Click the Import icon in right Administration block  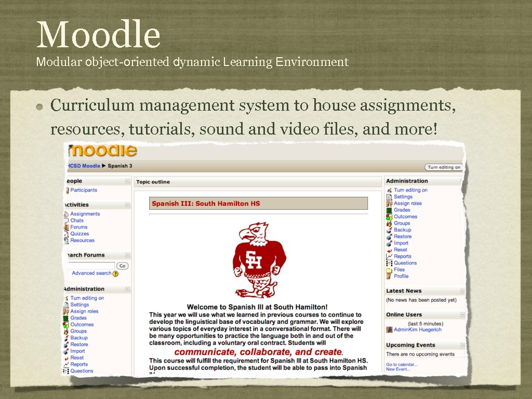[x=389, y=243]
